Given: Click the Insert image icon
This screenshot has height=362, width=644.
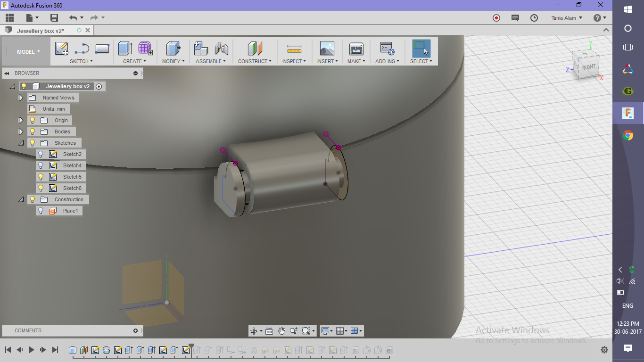Looking at the screenshot, I should coord(327,49).
